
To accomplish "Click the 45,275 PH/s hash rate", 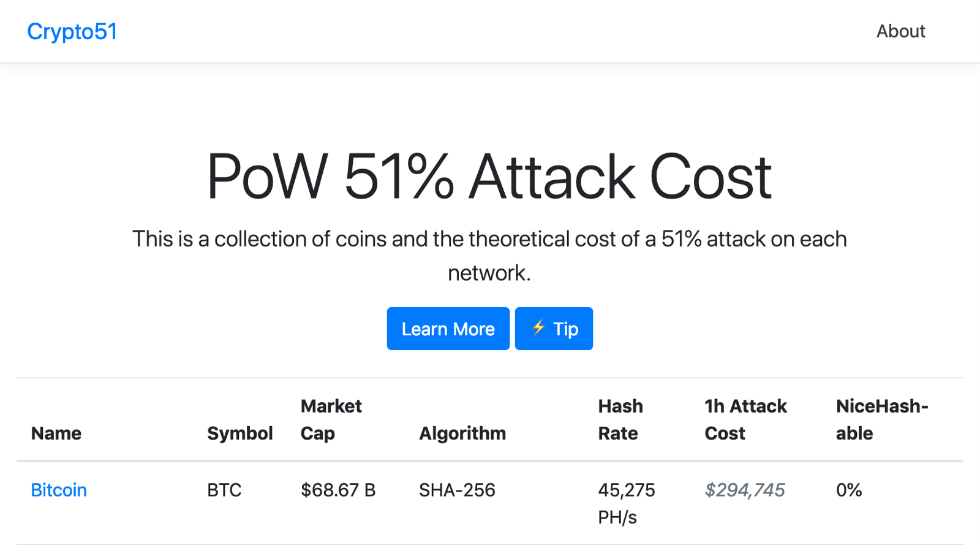I will pyautogui.click(x=627, y=503).
